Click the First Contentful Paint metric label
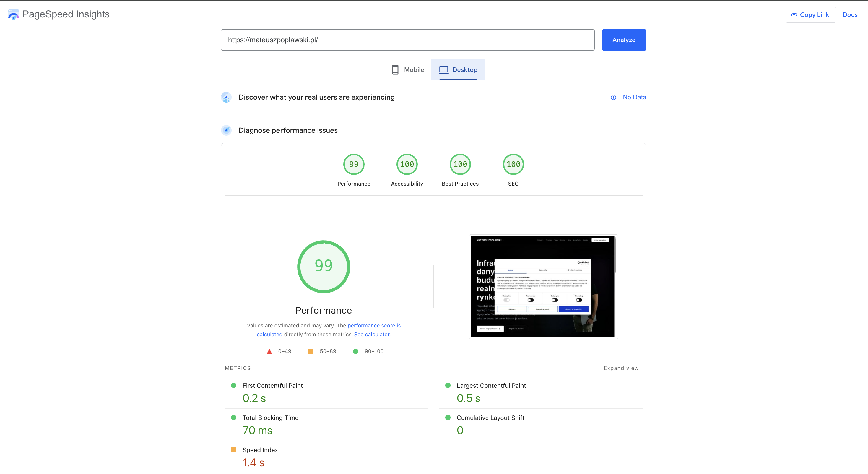868x474 pixels. tap(272, 385)
